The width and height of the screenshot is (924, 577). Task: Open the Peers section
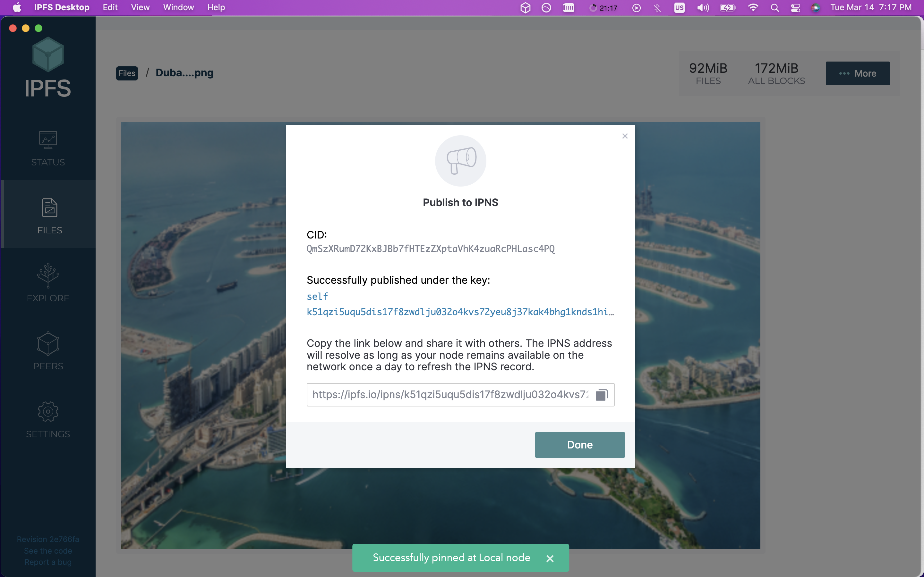[x=48, y=351]
